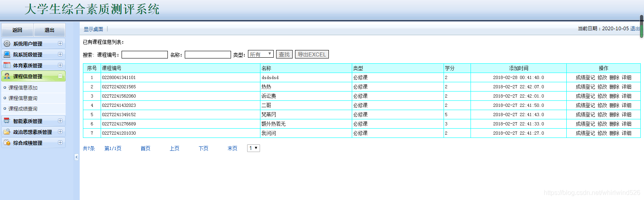Open 课程信息查询 menu item

point(23,98)
